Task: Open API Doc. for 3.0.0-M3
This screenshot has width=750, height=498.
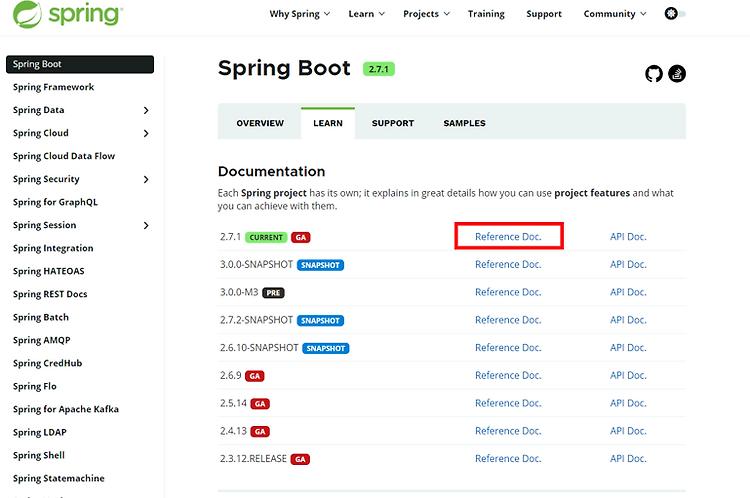Action: 628,292
